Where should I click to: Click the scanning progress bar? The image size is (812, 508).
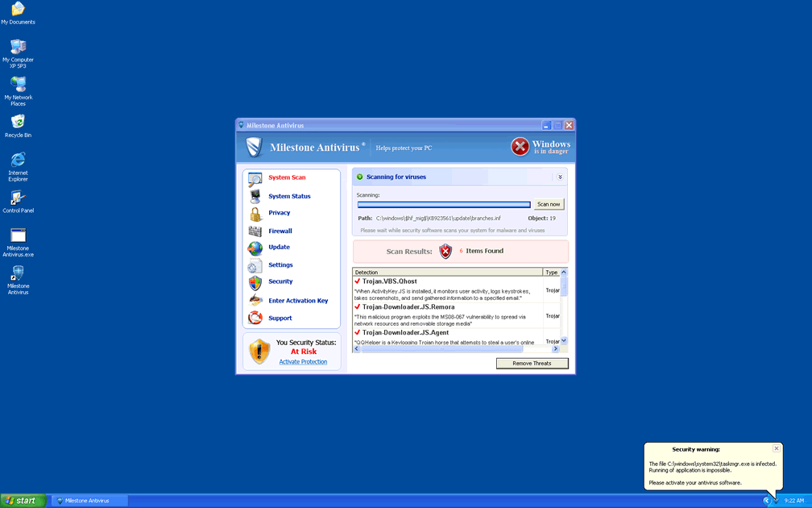coord(444,205)
